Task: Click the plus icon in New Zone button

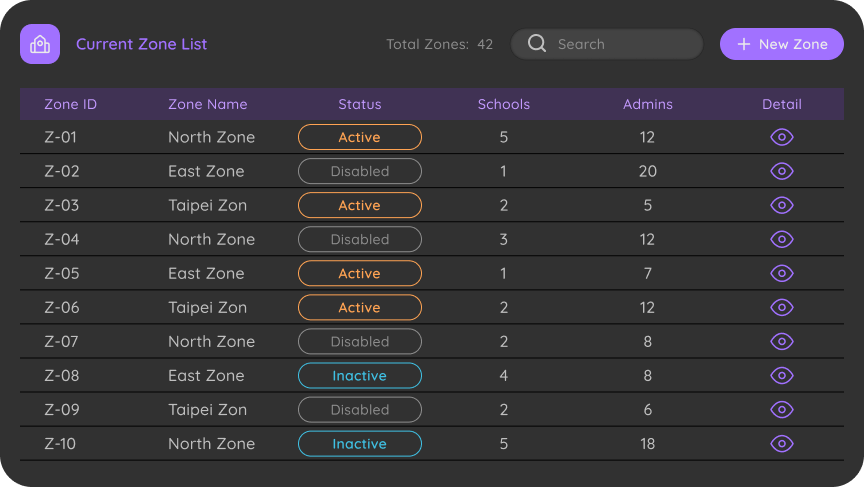Action: pos(744,44)
